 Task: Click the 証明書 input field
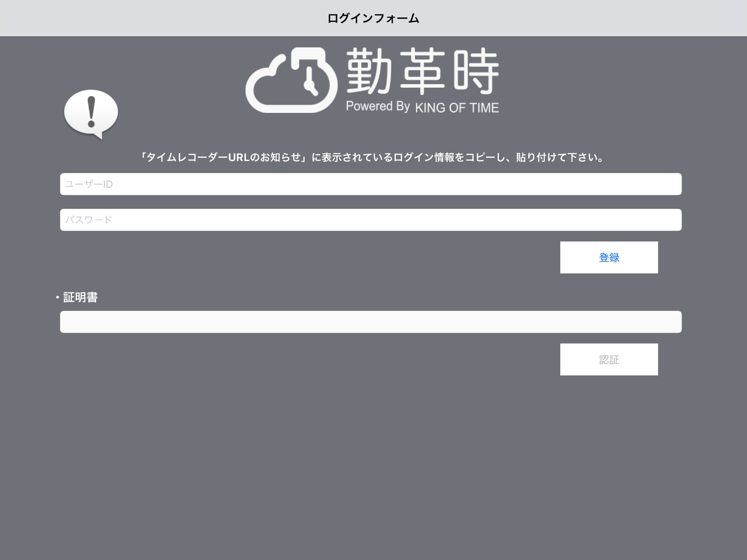371,322
